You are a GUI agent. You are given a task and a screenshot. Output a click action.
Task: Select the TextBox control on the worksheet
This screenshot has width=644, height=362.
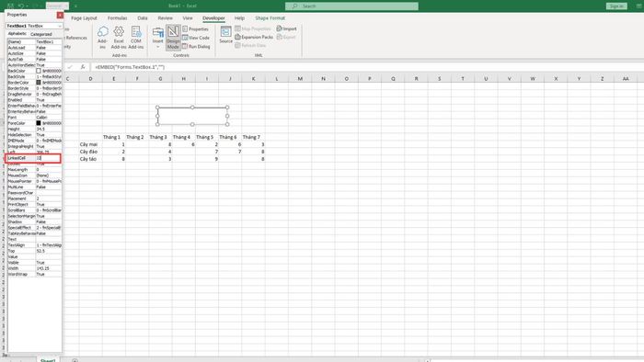click(192, 116)
